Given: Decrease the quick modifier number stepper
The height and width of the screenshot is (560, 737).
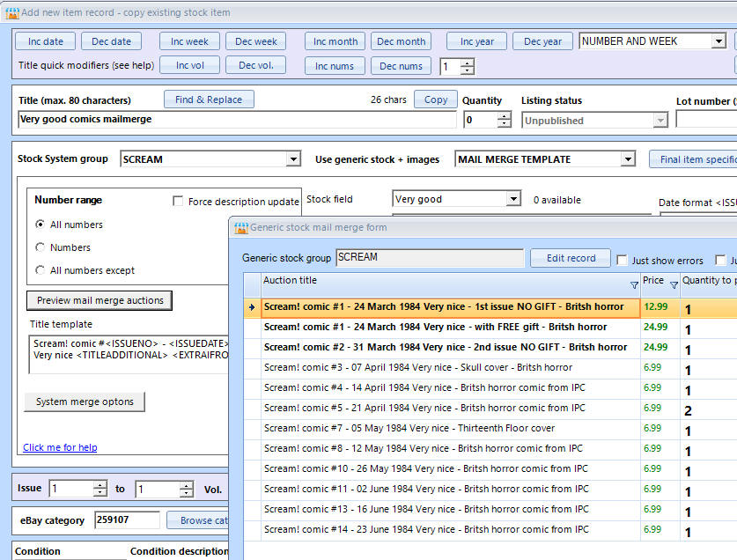Looking at the screenshot, I should (x=467, y=70).
